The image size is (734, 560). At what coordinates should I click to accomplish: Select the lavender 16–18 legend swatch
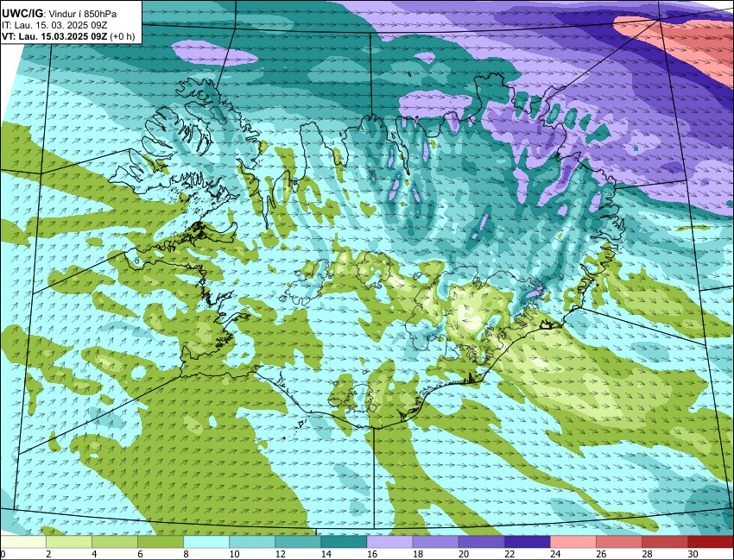[390, 542]
